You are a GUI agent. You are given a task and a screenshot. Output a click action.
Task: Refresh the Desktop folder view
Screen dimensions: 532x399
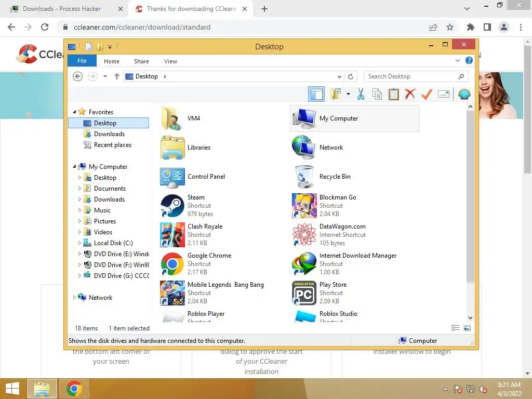(x=351, y=77)
